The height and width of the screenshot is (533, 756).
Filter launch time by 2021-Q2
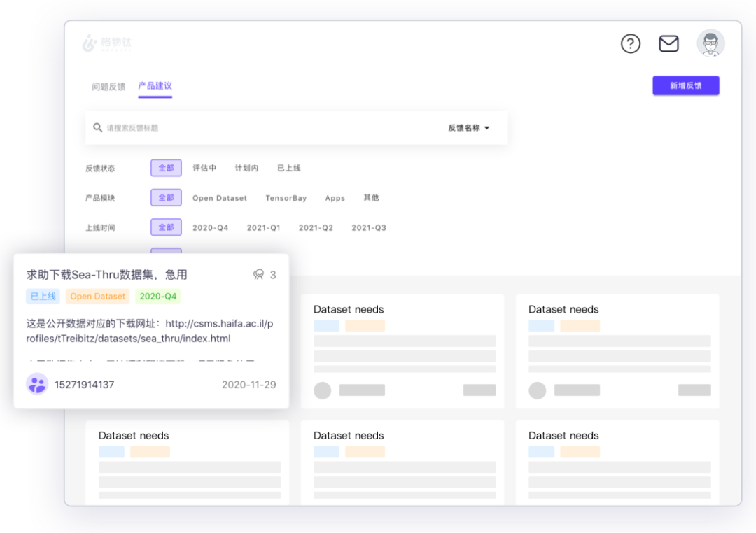click(x=316, y=227)
